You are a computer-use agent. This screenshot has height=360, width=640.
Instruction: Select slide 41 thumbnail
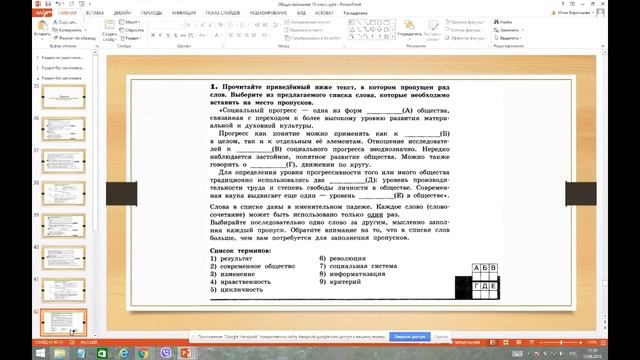[63, 290]
